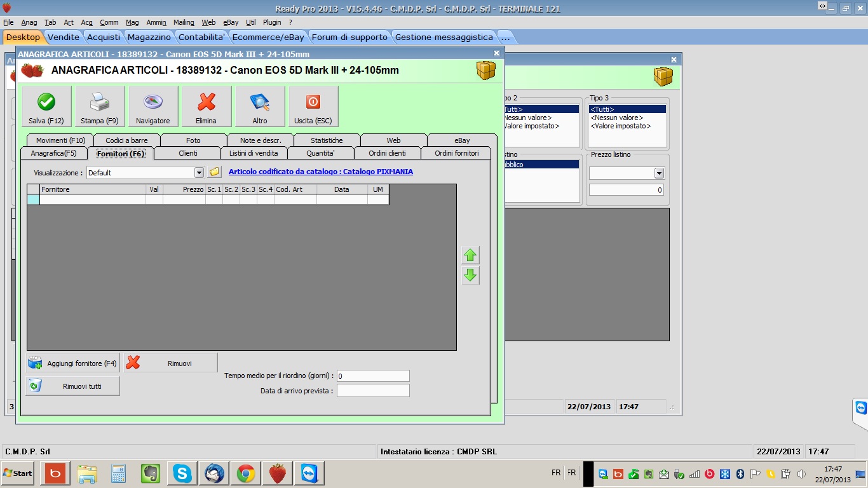The height and width of the screenshot is (488, 868).
Task: Click the yellow folder icon beside Visualizzazione
Action: coord(214,172)
